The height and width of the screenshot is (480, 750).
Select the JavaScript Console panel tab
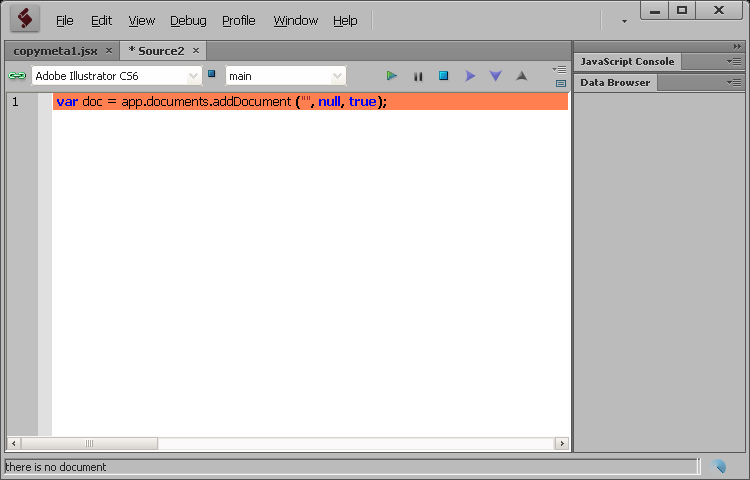627,61
